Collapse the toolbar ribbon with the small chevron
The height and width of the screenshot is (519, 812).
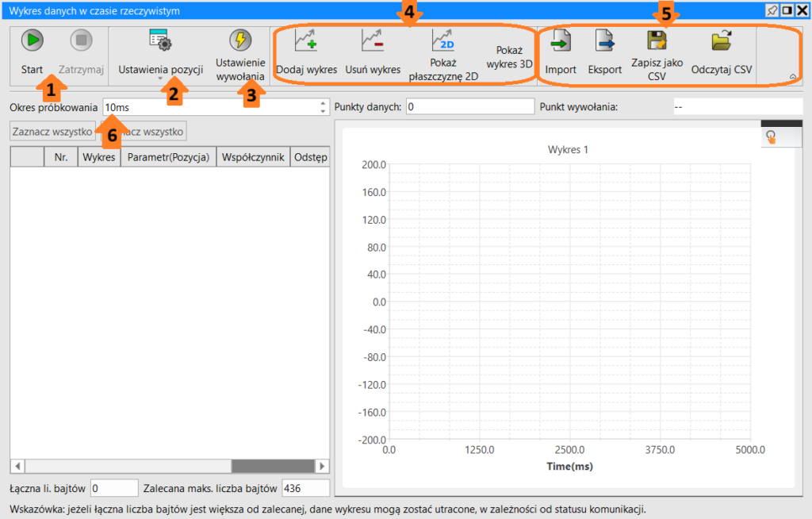click(793, 77)
